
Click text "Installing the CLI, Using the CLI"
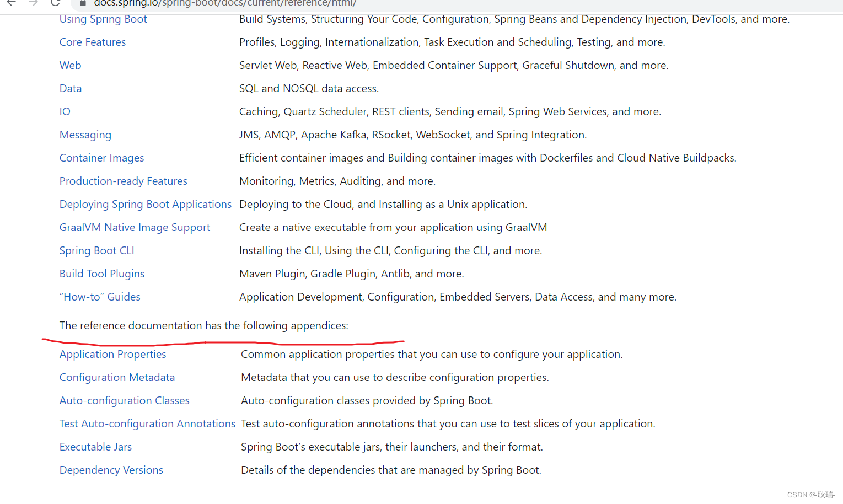[314, 251]
